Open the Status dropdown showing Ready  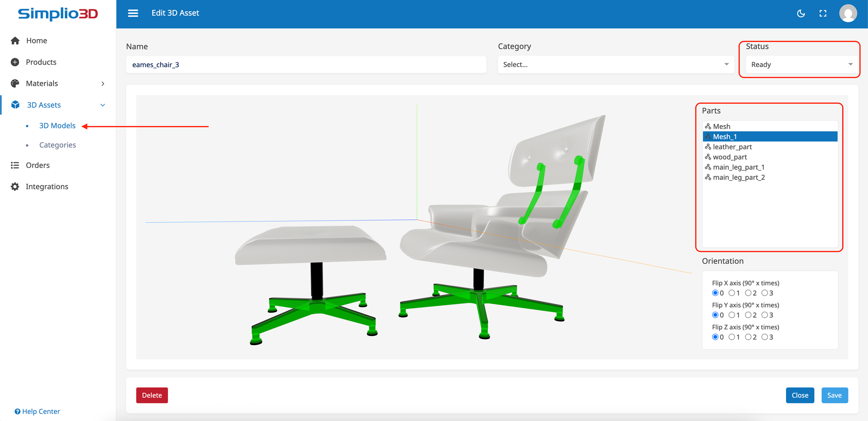coord(800,64)
